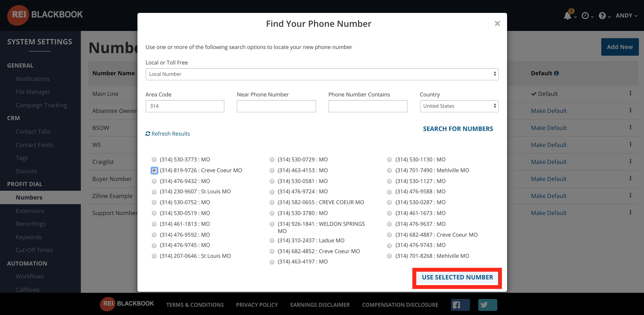
Task: Open the three-dot menu for Support Number row
Action: tap(630, 212)
